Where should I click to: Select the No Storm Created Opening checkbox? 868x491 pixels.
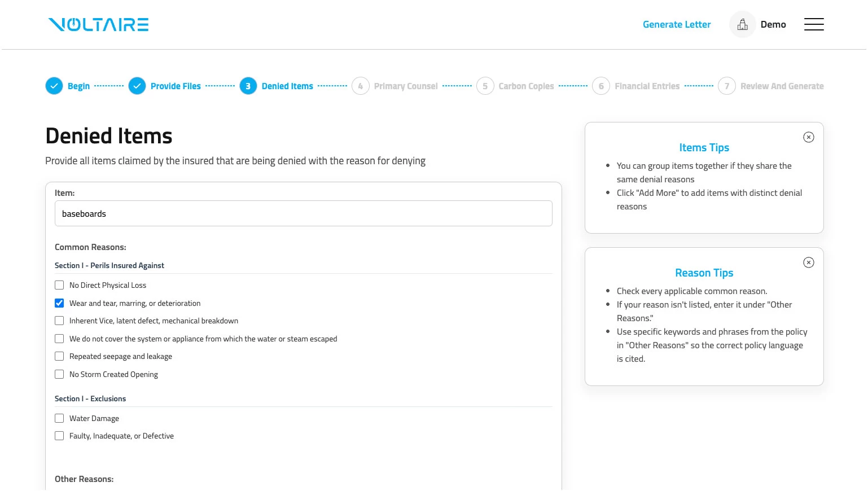(x=59, y=374)
